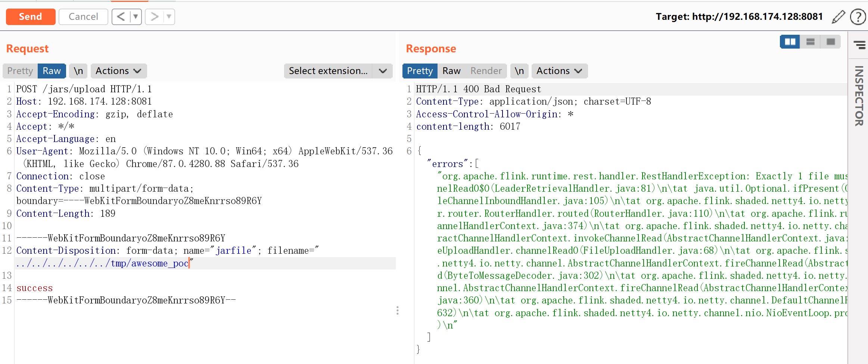Open the Select extension dropdown
The width and height of the screenshot is (868, 364).
tap(338, 71)
